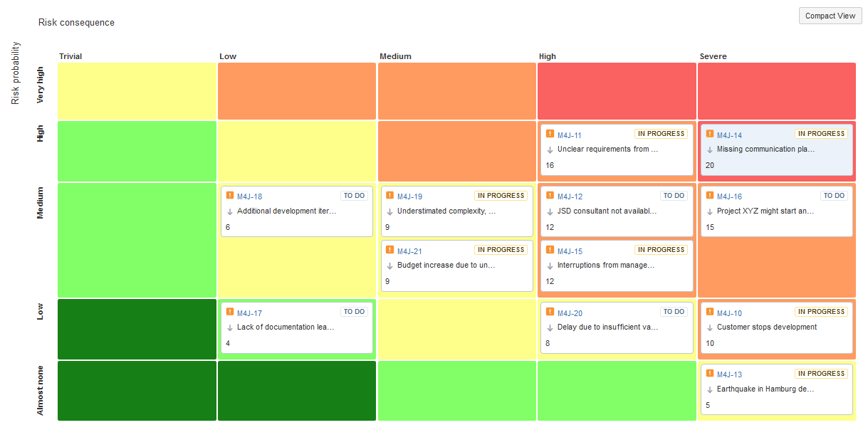This screenshot has height=425, width=868.
Task: Open issue link M4J-12
Action: click(x=570, y=196)
